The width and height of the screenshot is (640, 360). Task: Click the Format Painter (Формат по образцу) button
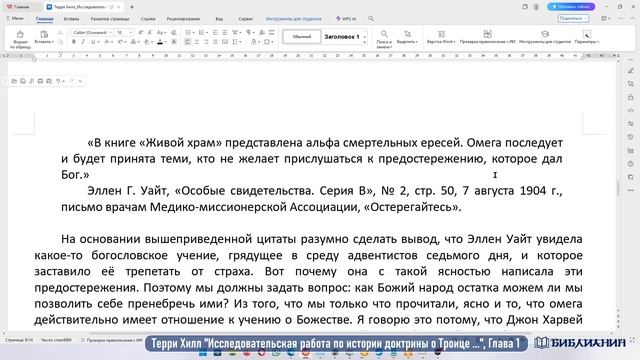pos(20,39)
